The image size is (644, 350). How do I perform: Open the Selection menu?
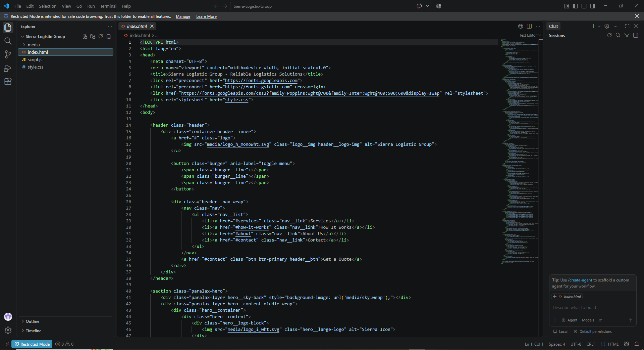point(48,6)
